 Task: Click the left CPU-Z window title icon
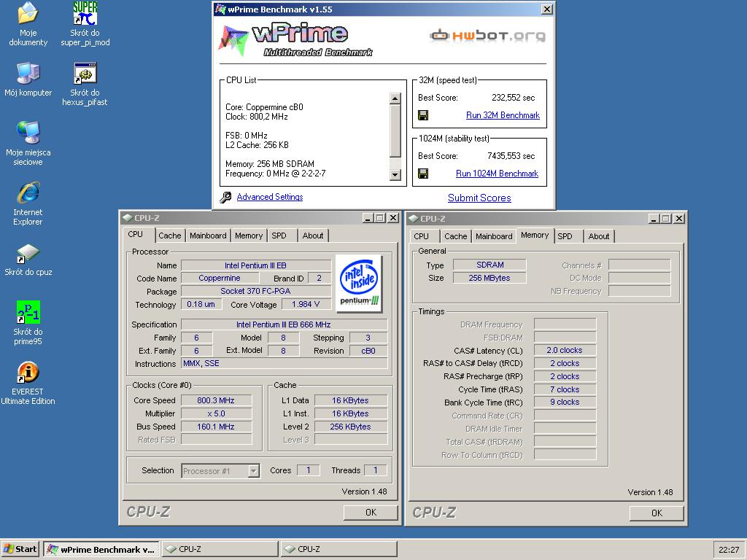[x=127, y=217]
